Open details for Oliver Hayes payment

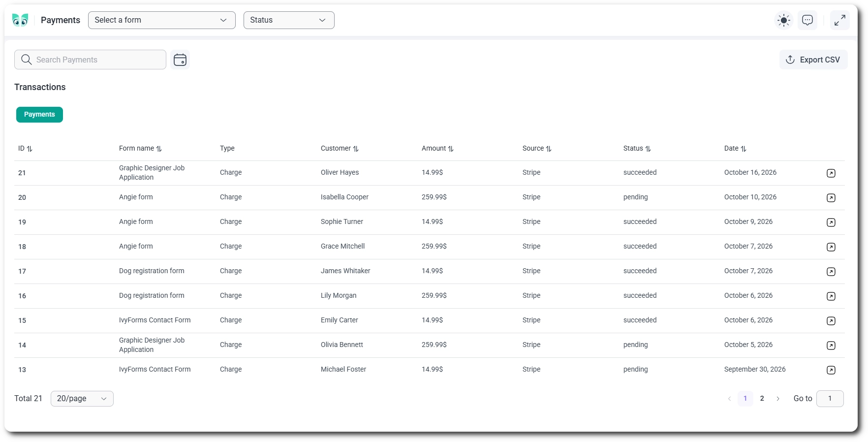pyautogui.click(x=831, y=173)
